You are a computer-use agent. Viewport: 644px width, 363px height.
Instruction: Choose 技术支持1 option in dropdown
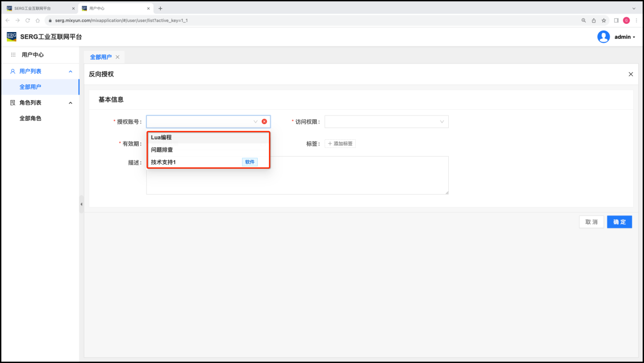(163, 162)
